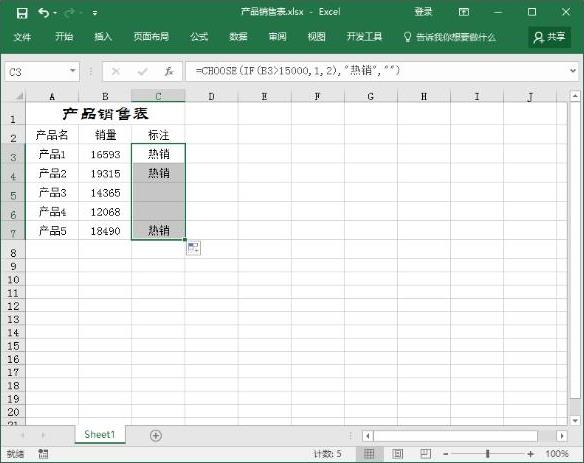
Task: Click the macro recording icon in status bar
Action: point(43,454)
